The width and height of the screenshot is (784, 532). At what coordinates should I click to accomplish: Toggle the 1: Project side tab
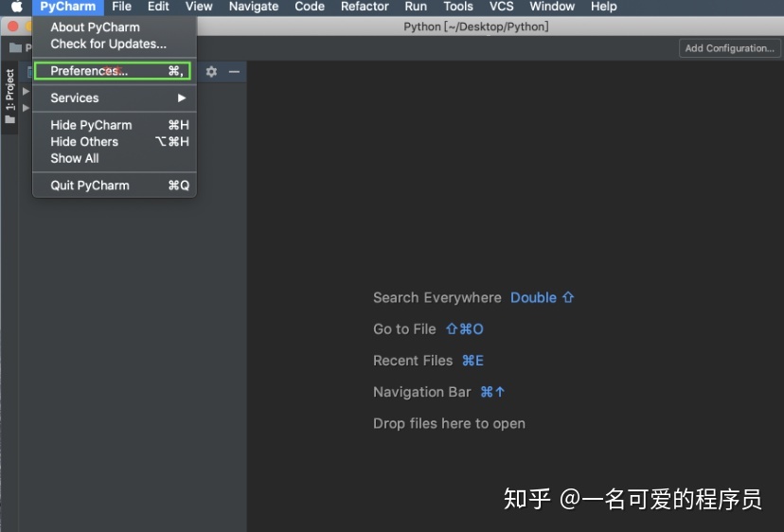pos(9,97)
